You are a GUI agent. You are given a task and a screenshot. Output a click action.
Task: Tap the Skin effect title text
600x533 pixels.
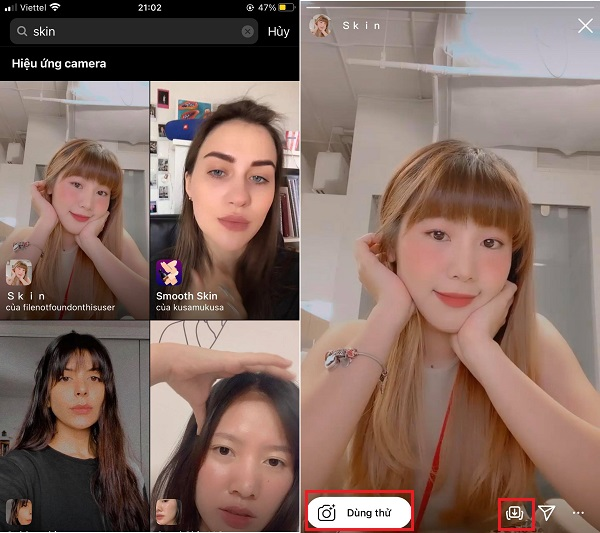(x=361, y=26)
